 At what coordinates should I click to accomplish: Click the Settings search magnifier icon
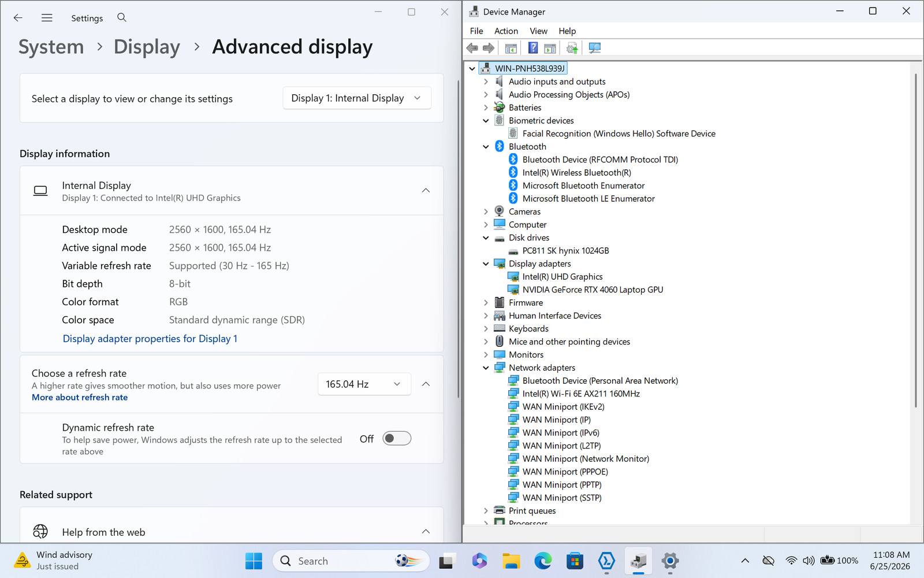122,17
